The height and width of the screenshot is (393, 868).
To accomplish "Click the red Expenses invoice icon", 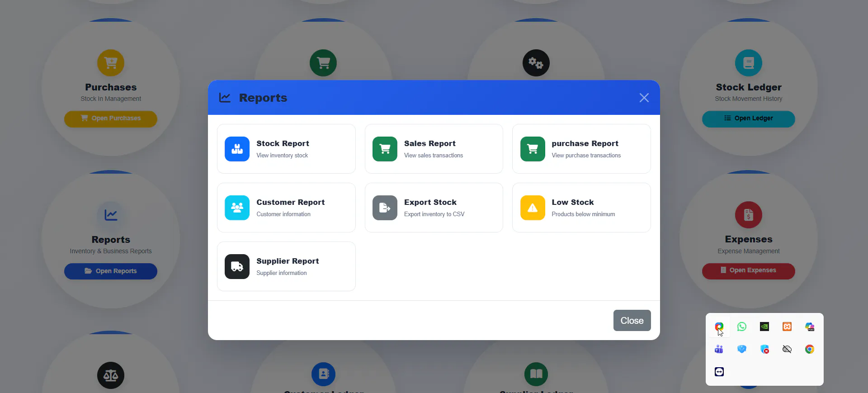I will click(x=749, y=215).
